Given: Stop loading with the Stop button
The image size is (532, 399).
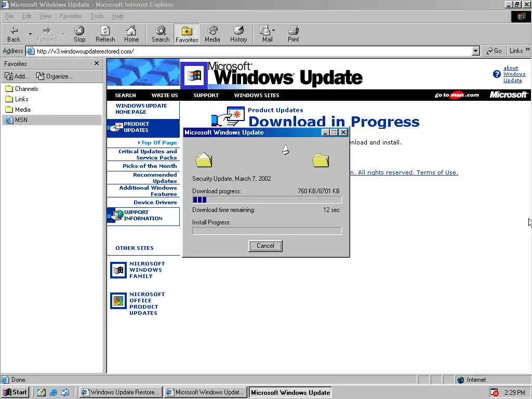Looking at the screenshot, I should 79,34.
